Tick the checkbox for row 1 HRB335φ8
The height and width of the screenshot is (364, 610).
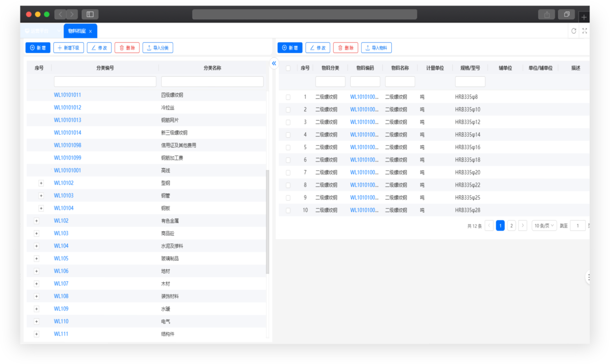click(288, 97)
